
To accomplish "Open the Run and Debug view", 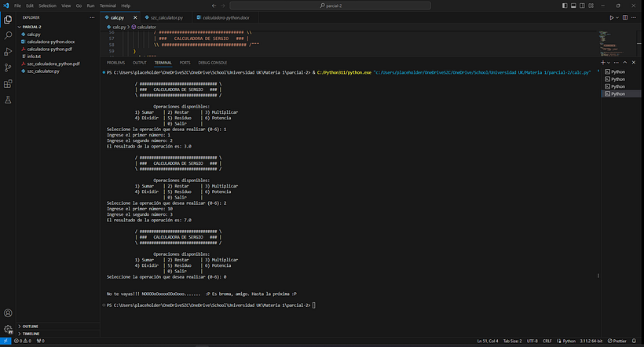I will (8, 52).
